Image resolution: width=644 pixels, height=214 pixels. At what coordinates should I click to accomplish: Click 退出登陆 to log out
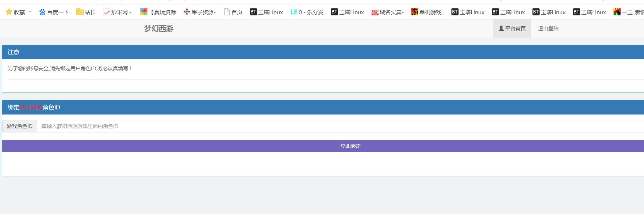coord(548,29)
